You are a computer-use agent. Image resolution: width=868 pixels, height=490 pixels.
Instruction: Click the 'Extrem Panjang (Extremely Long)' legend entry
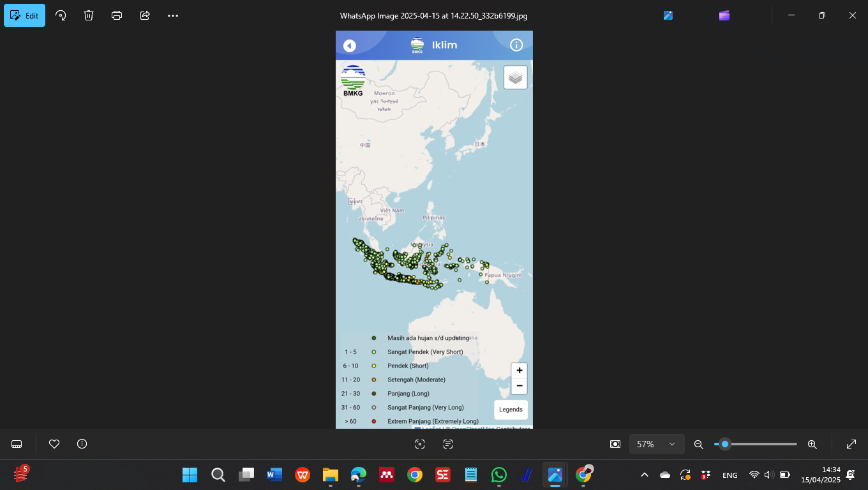pyautogui.click(x=433, y=422)
